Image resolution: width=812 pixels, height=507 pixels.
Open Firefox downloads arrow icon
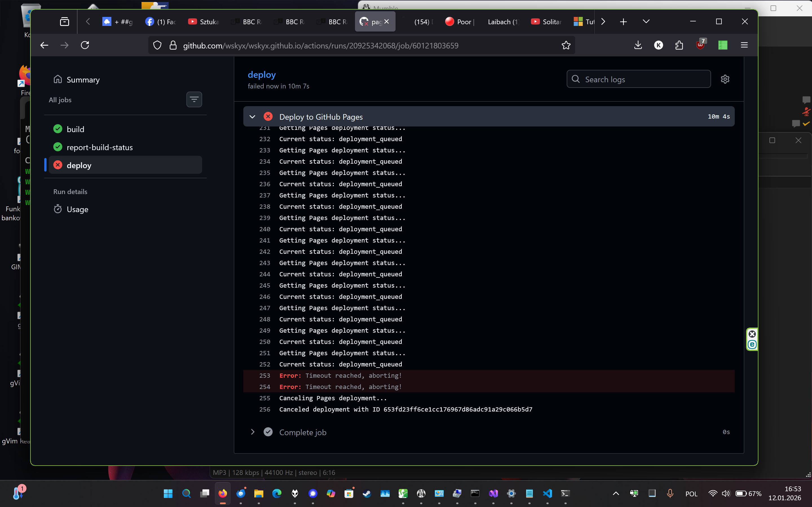tap(638, 45)
